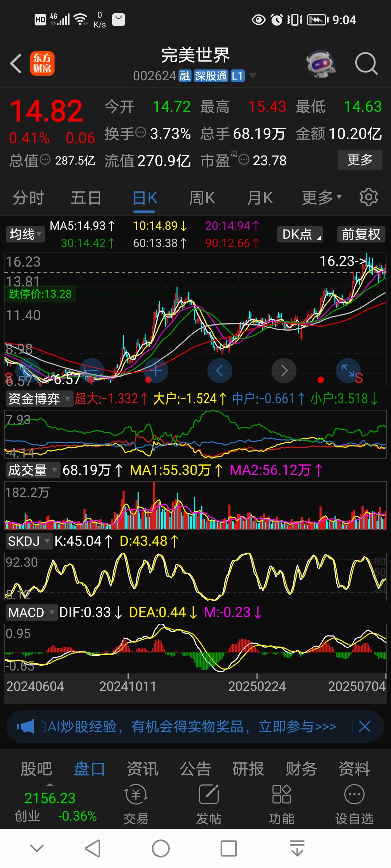Tap the hide navigation bar chevron
This screenshot has width=391, height=868.
click(37, 848)
